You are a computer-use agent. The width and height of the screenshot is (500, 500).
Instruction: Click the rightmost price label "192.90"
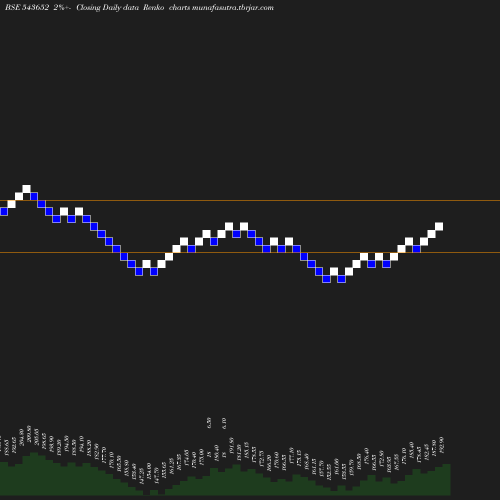click(x=442, y=444)
